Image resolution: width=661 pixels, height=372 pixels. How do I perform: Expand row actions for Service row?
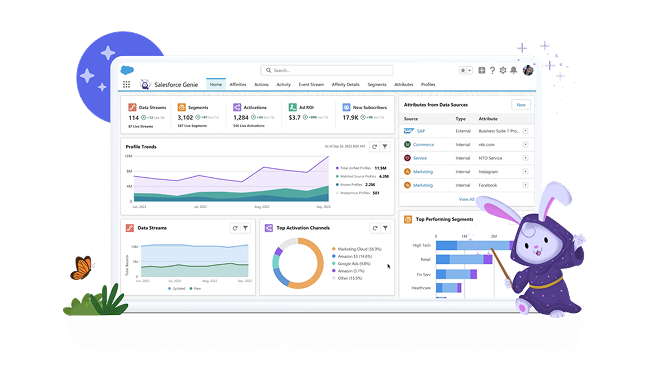[x=525, y=158]
